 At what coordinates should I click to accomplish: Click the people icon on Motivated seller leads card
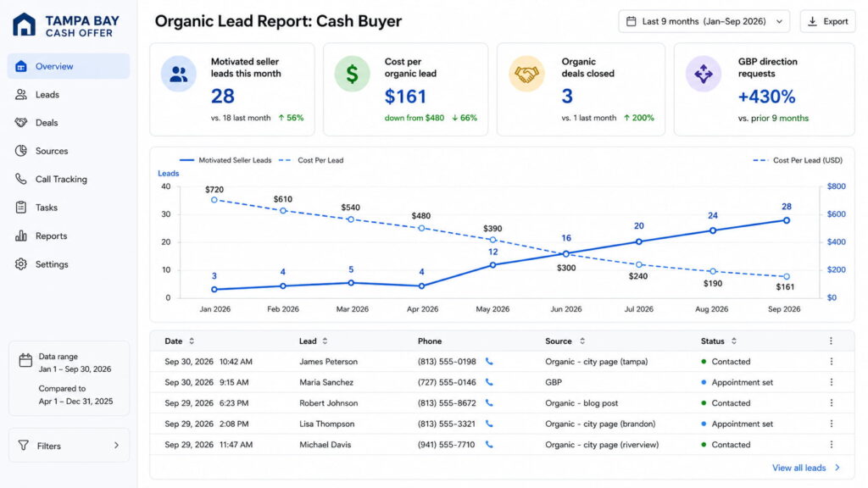179,74
